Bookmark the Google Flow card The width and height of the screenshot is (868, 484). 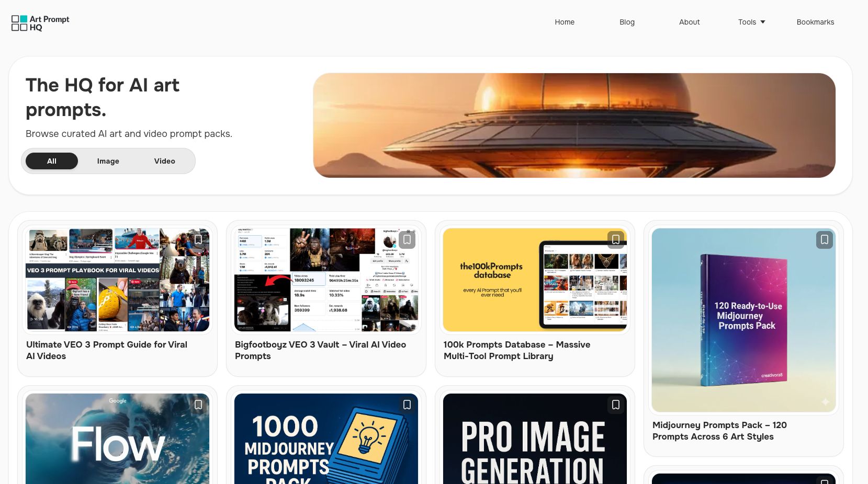click(198, 405)
